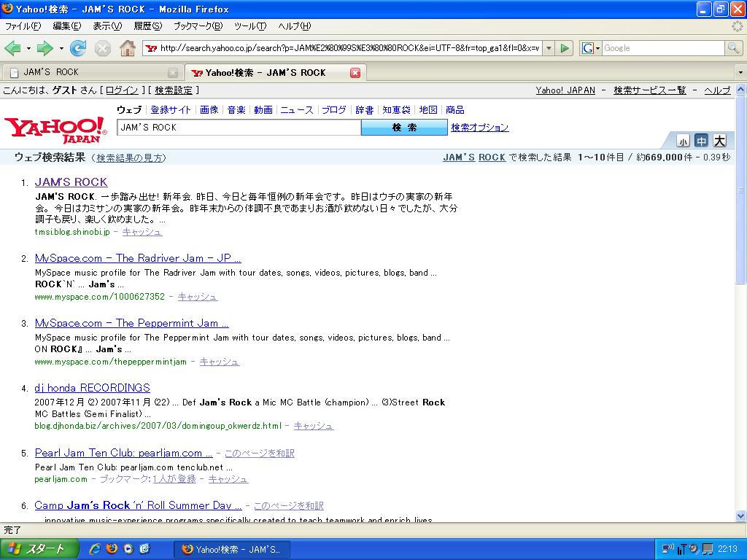747x560 pixels.
Task: Click the 22:13 taskbar clock
Action: pyautogui.click(x=727, y=549)
